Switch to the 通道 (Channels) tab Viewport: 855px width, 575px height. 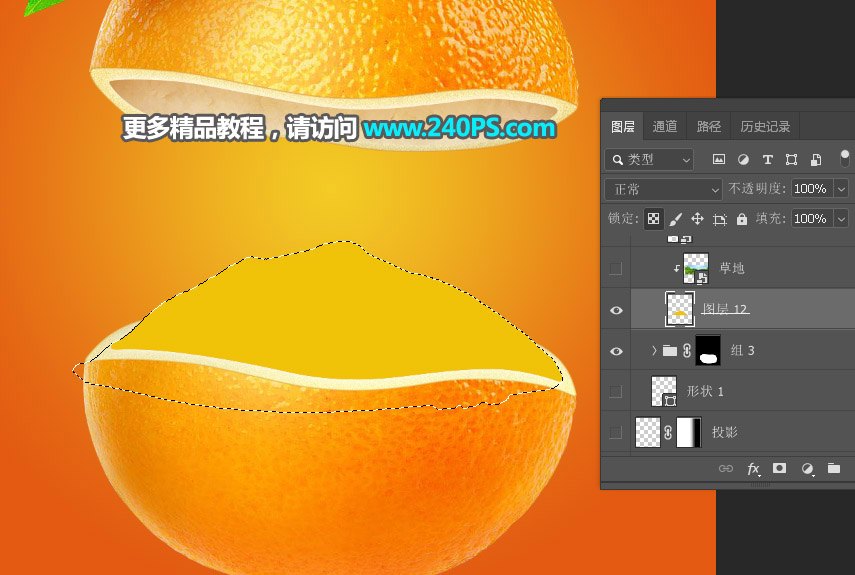tap(665, 127)
